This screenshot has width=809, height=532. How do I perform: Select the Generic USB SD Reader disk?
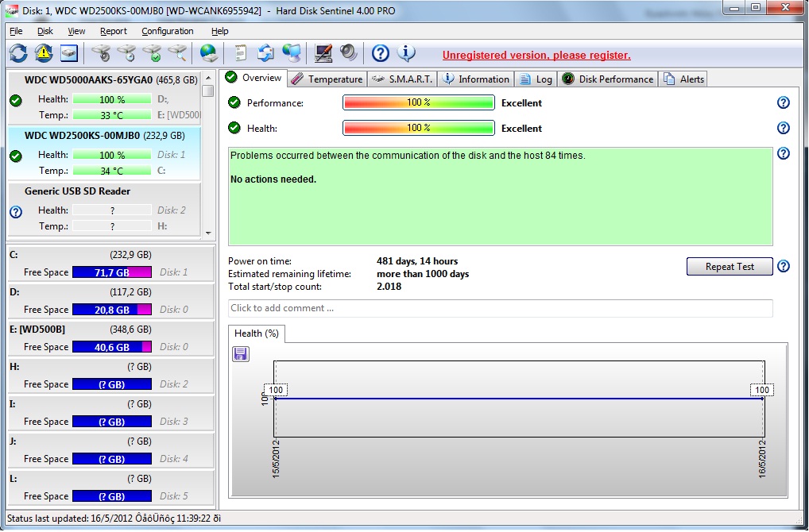coord(104,210)
